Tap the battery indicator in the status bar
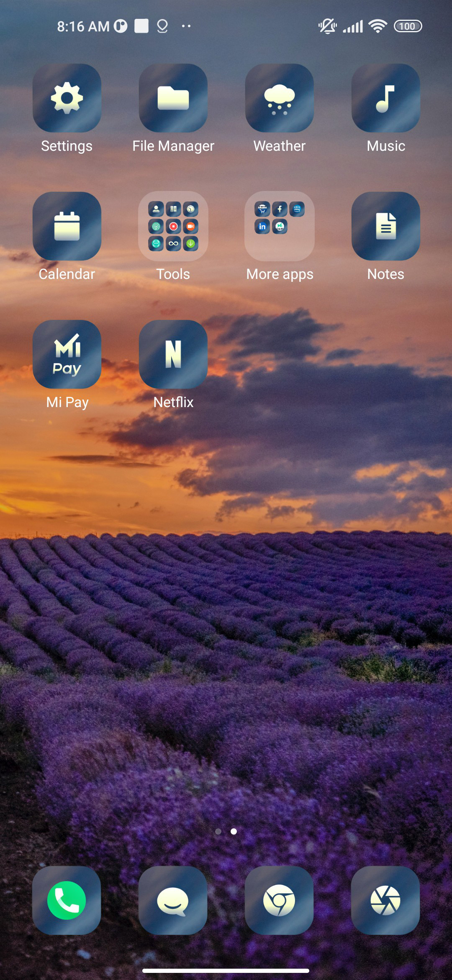This screenshot has width=452, height=980. point(408,26)
